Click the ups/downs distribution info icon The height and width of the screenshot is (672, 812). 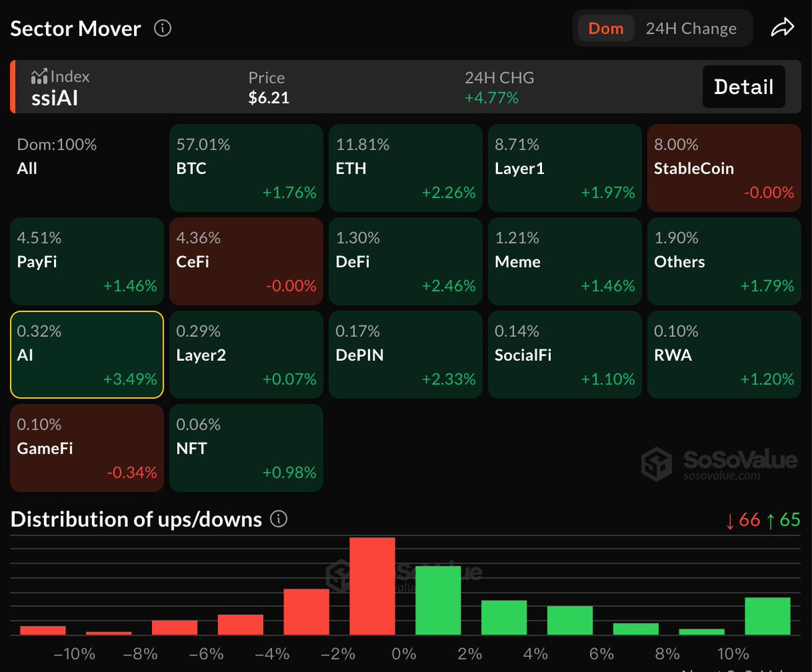click(279, 519)
